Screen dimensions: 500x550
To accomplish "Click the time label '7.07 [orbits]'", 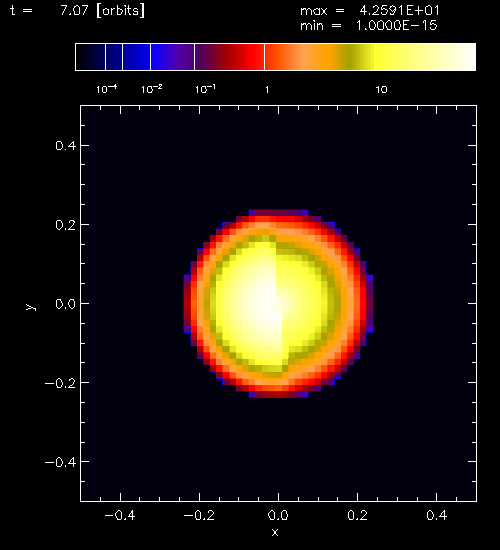I will [x=102, y=11].
